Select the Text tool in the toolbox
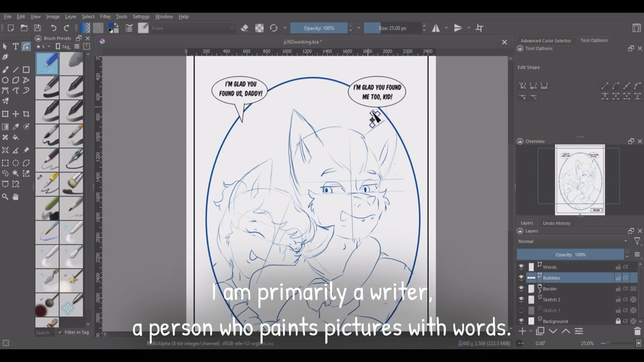 (x=16, y=46)
